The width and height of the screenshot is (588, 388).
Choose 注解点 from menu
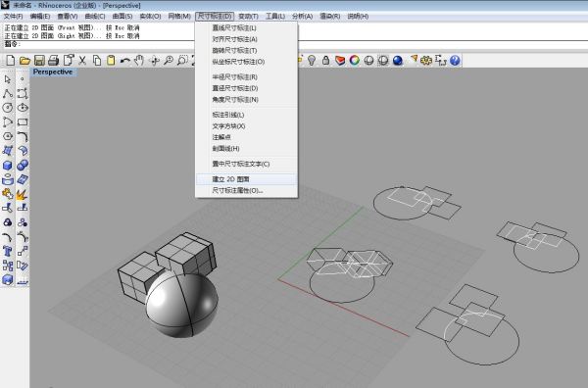[x=246, y=137]
